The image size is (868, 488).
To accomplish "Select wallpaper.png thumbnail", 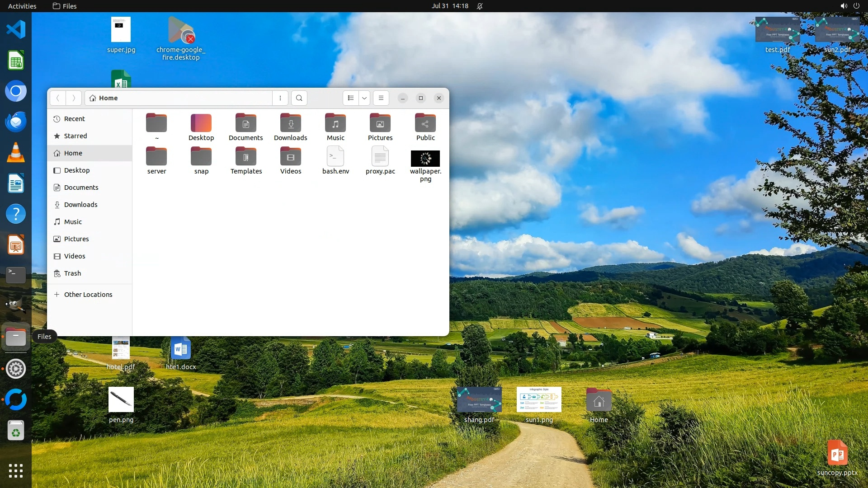I will (x=425, y=159).
